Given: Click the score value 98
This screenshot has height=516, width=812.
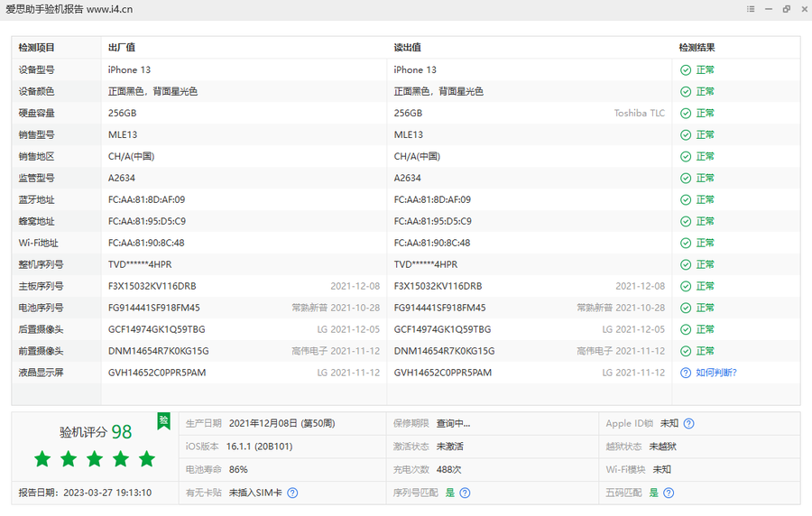Looking at the screenshot, I should coord(122,432).
